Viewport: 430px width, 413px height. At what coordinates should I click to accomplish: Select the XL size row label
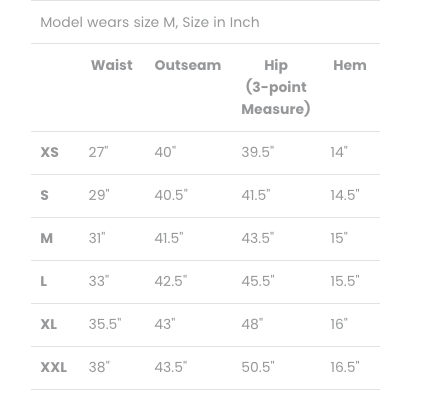point(49,324)
